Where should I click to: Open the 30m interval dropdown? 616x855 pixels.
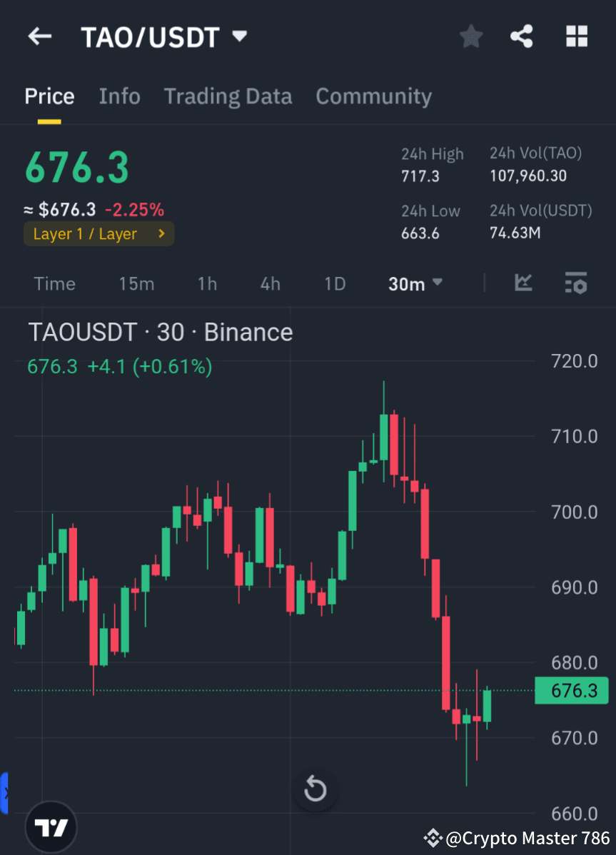415,284
